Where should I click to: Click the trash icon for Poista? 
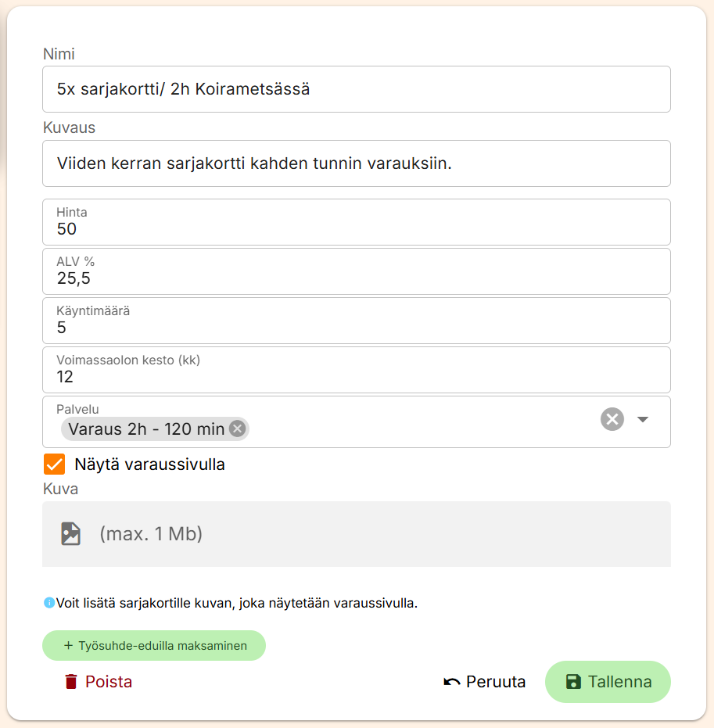tap(71, 682)
